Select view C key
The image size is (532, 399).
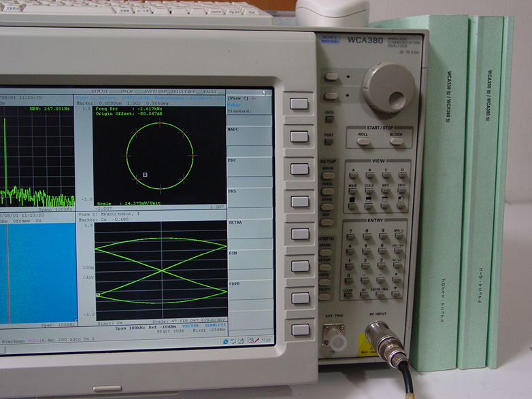coord(386,175)
